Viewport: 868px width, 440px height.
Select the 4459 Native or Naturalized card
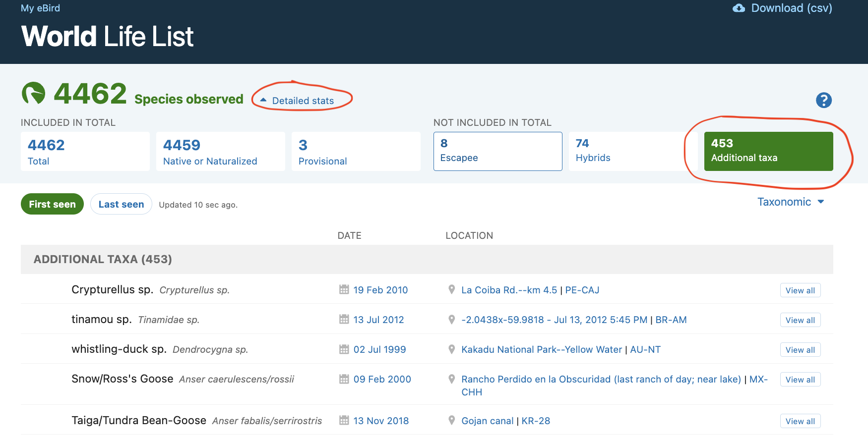[220, 151]
